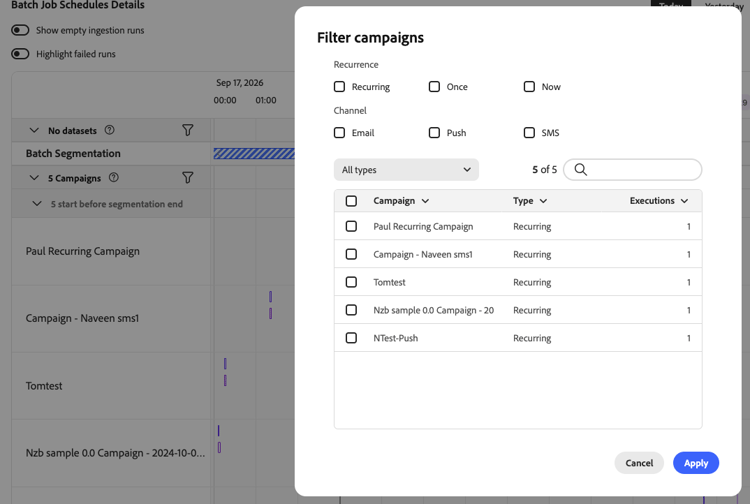Collapse the No datasets section chevron
The height and width of the screenshot is (504, 750).
(34, 130)
